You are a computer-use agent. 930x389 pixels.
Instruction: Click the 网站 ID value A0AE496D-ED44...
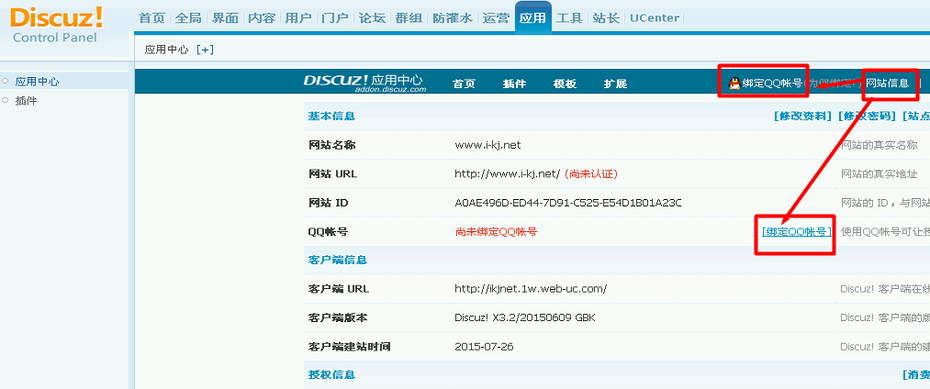click(x=568, y=203)
